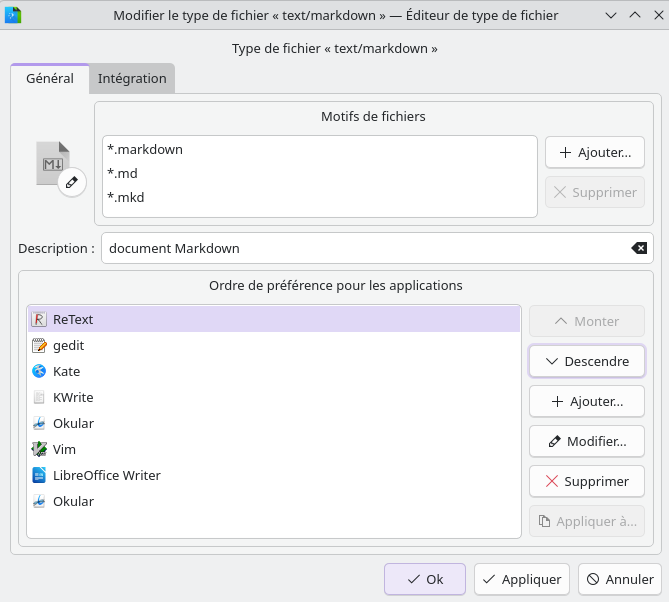Switch to the Intégration tab
This screenshot has width=669, height=602.
(132, 79)
